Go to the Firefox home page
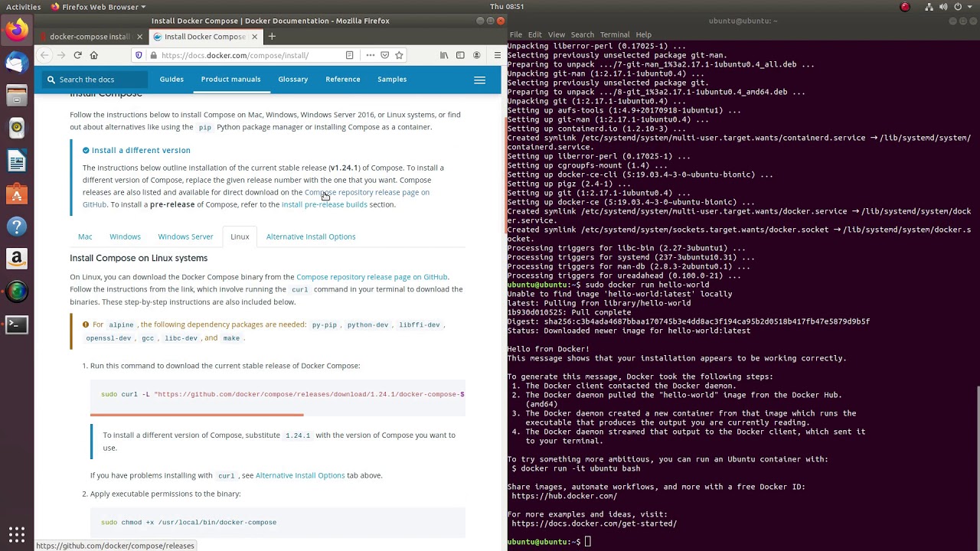Image resolution: width=980 pixels, height=551 pixels. [94, 55]
